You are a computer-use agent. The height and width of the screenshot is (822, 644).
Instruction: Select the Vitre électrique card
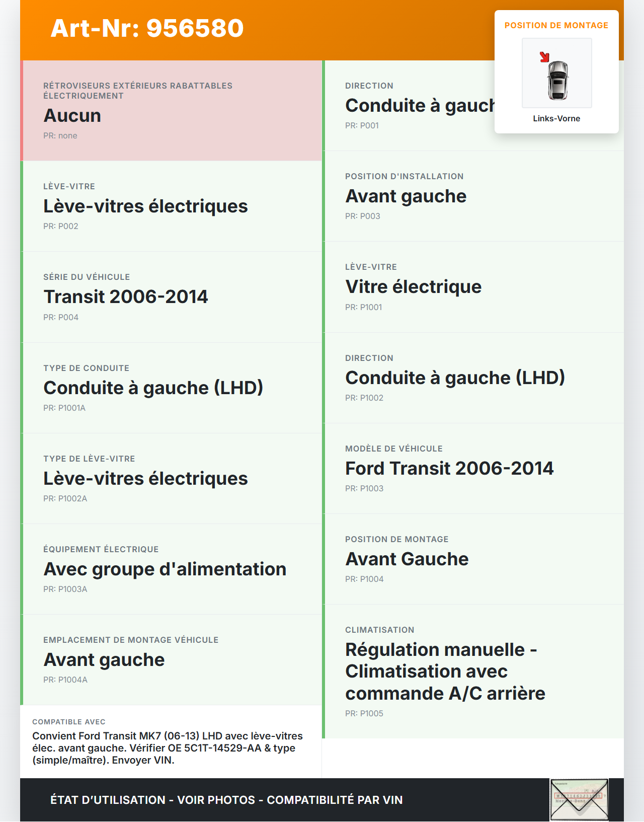tap(473, 287)
